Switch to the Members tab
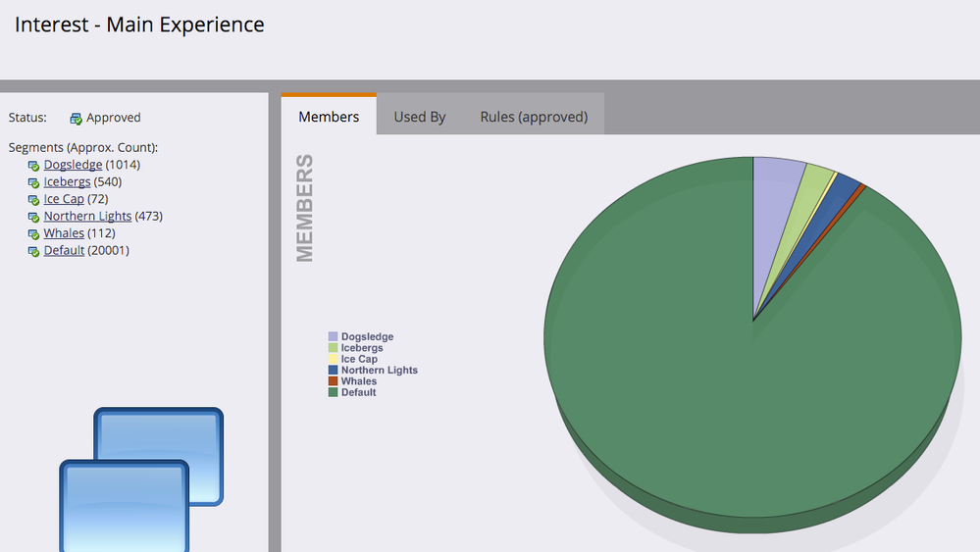The height and width of the screenshot is (552, 980). [329, 116]
